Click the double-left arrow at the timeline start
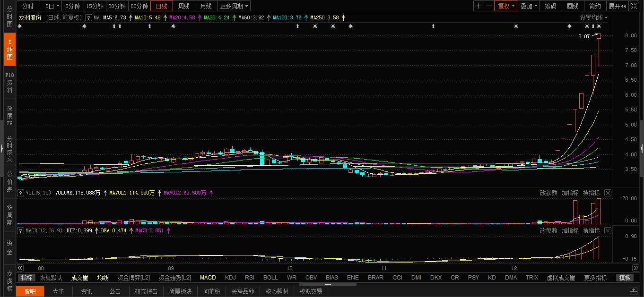644x297 pixels. (x=20, y=268)
